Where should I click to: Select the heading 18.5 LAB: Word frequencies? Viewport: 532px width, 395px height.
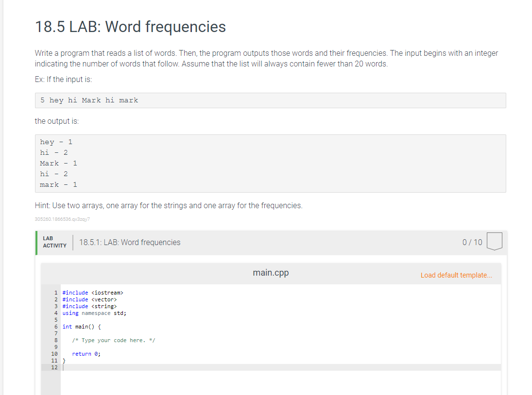tap(130, 27)
